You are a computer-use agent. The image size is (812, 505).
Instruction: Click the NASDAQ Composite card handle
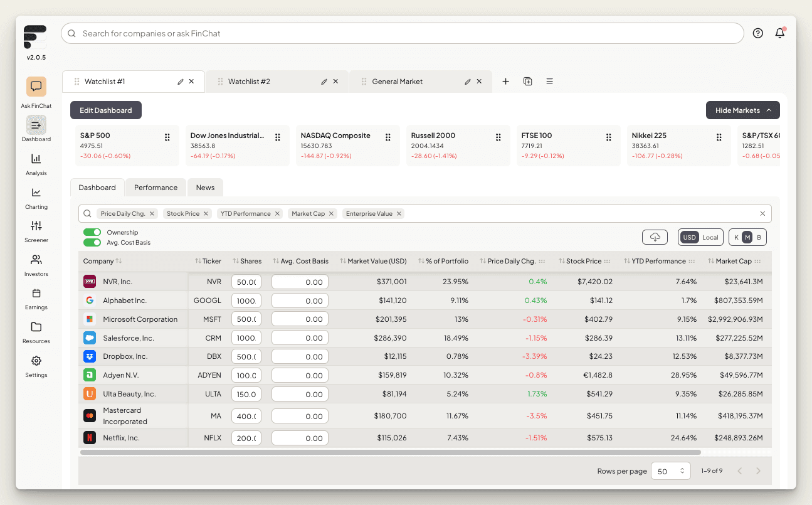[x=388, y=137]
